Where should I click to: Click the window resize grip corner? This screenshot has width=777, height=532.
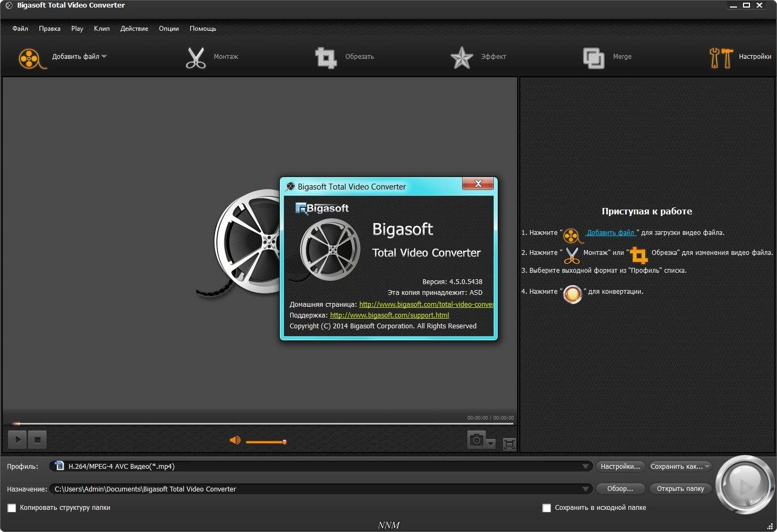click(770, 526)
